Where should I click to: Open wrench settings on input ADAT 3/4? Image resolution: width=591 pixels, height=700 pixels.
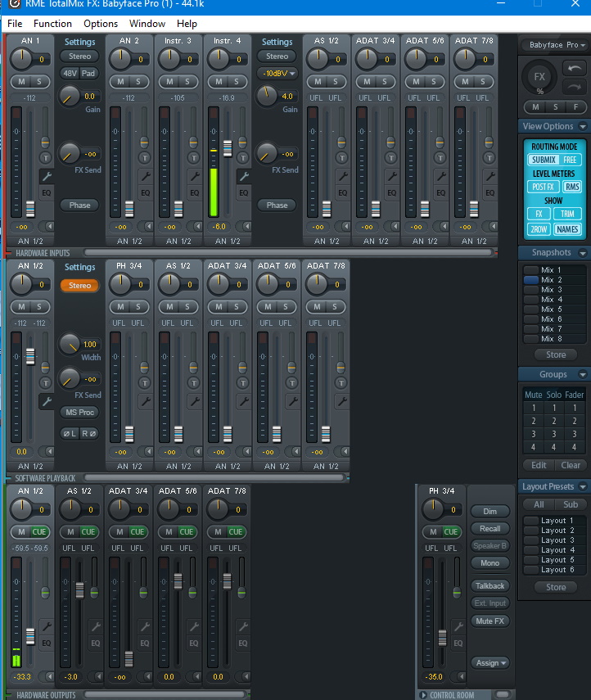pyautogui.click(x=392, y=176)
